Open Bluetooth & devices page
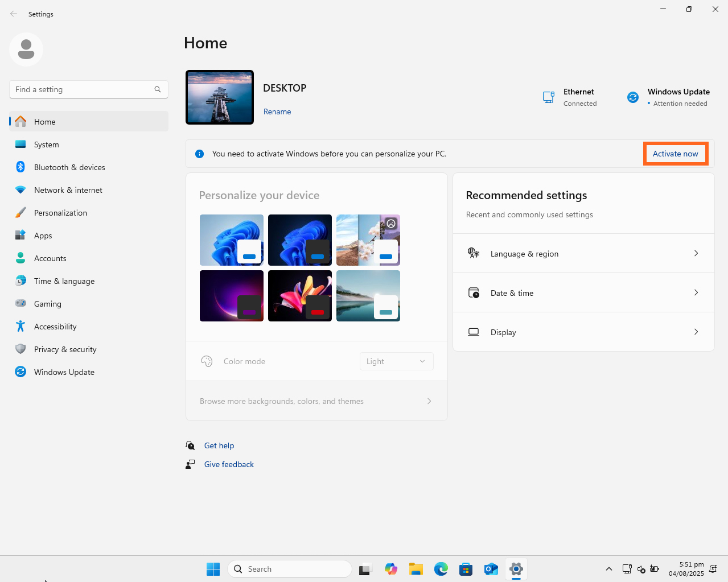Viewport: 728px width, 582px height. click(x=89, y=167)
